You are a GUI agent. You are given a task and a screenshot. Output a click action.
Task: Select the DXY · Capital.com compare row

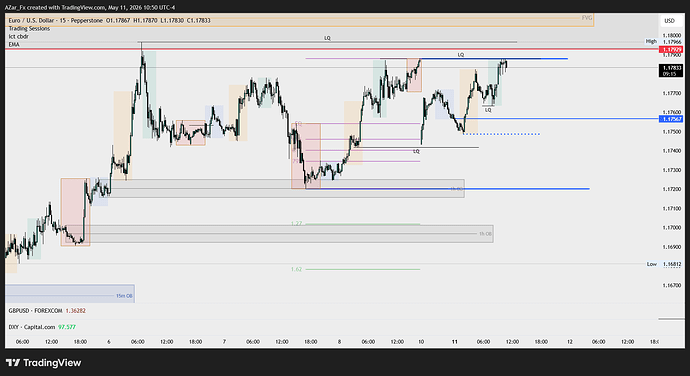click(42, 327)
